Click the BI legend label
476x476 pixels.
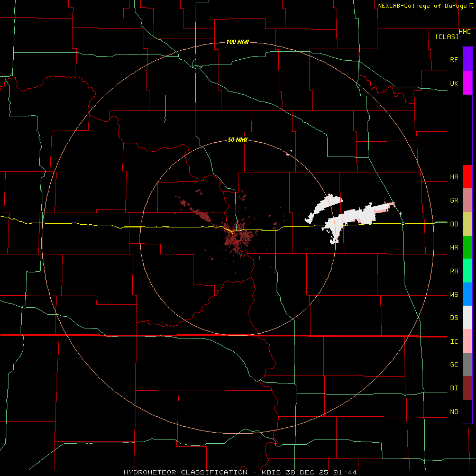click(454, 388)
